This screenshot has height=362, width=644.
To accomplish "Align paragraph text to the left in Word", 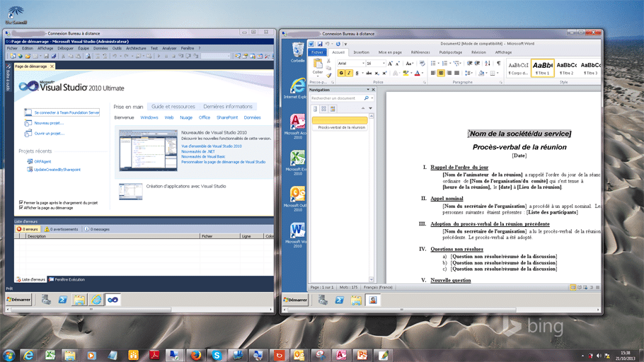I will pos(433,73).
